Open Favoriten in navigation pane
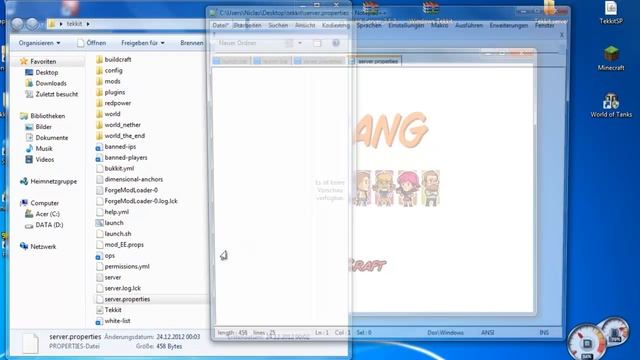The width and height of the screenshot is (640, 360). point(38,62)
